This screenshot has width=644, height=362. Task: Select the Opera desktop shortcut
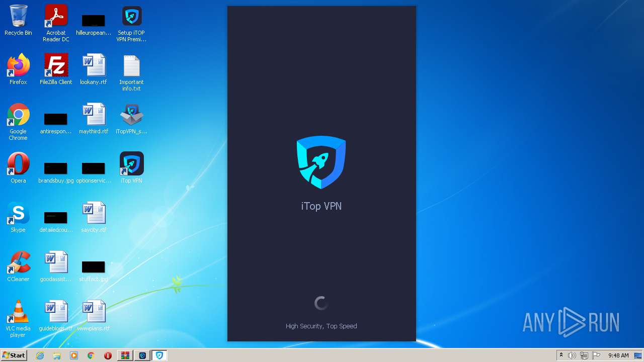18,168
